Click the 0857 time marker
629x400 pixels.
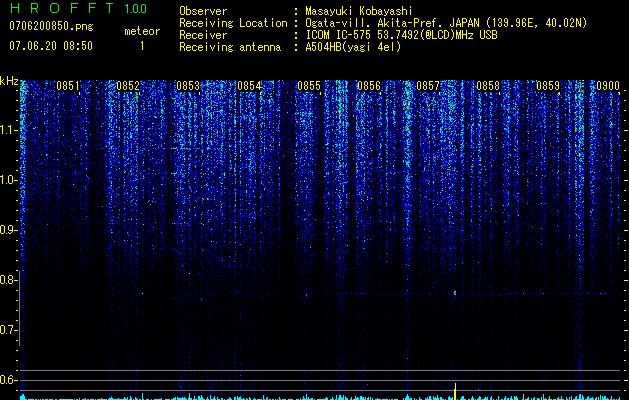click(428, 86)
